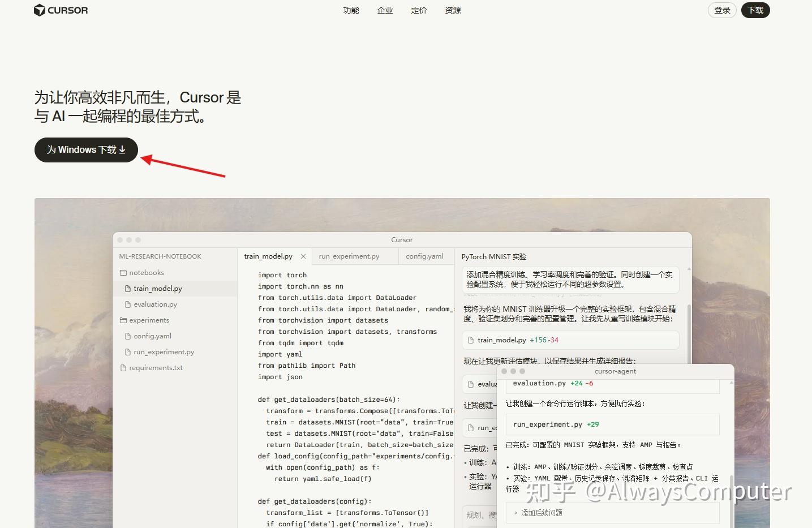
Task: Click the folder icon beside experiments
Action: pyautogui.click(x=123, y=320)
